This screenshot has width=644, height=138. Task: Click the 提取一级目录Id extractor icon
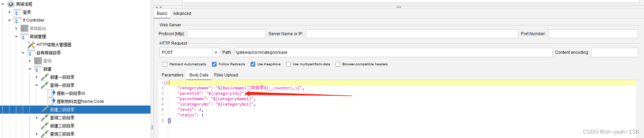[52, 93]
